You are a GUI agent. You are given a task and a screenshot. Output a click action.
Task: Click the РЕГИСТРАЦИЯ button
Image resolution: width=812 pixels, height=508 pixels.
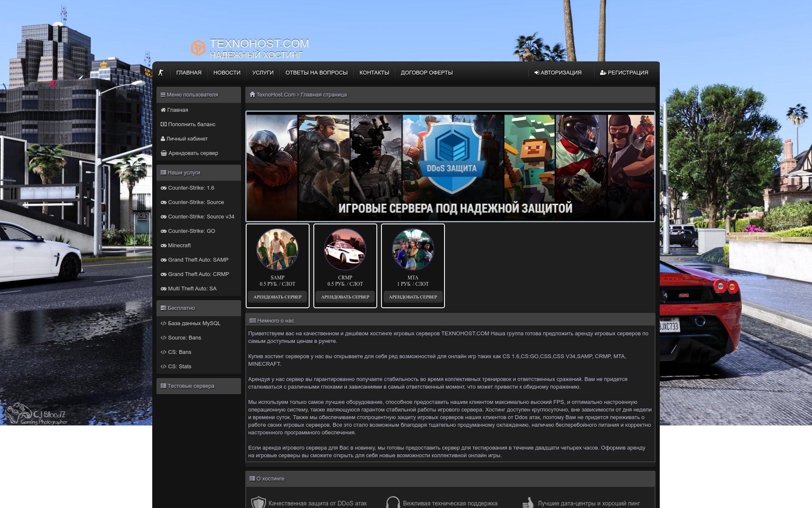[x=624, y=73]
